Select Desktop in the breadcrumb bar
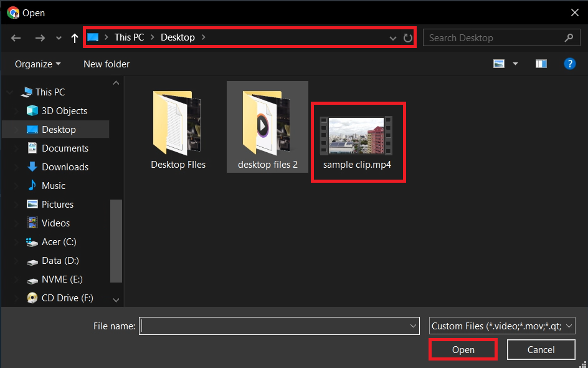Image resolution: width=588 pixels, height=368 pixels. 177,37
